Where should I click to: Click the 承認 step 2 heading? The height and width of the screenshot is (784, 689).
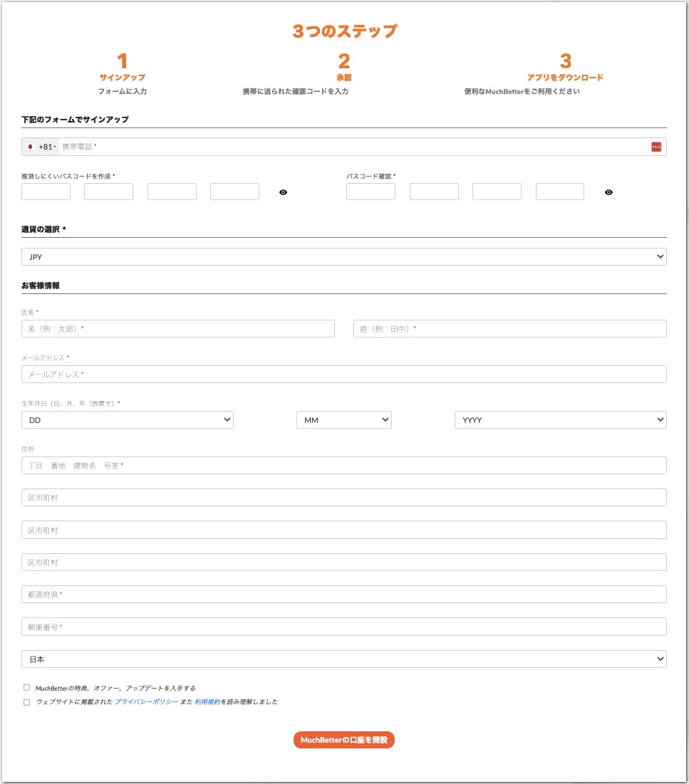[343, 78]
